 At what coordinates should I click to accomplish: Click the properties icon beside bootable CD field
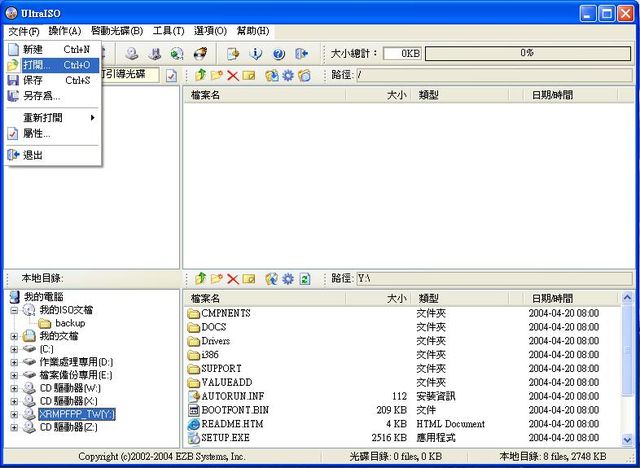(171, 75)
